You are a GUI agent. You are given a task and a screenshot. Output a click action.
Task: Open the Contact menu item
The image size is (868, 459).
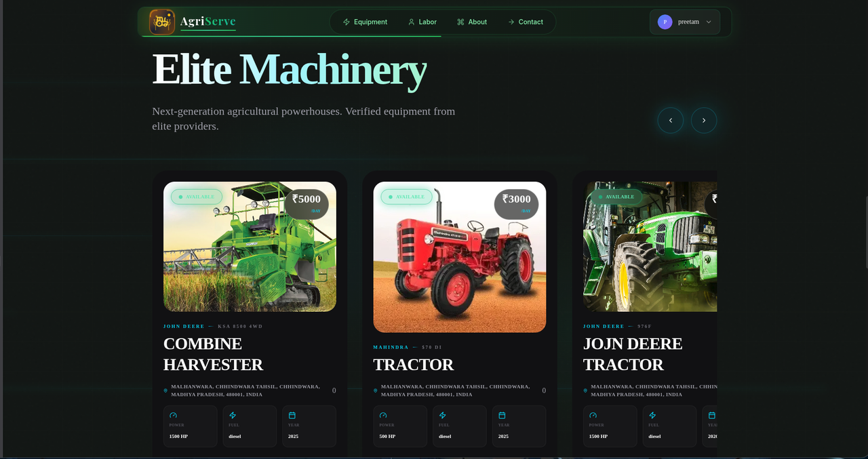pos(525,22)
